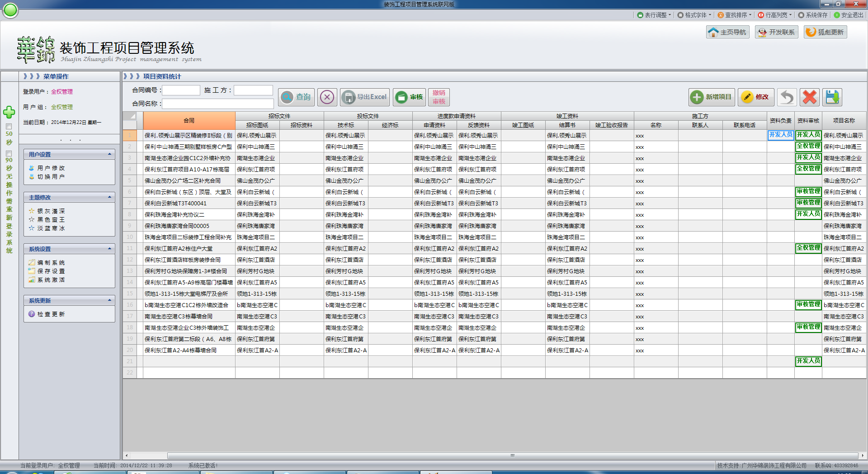Image resolution: width=868 pixels, height=474 pixels.
Task: Click the red X delete icon
Action: click(x=809, y=97)
